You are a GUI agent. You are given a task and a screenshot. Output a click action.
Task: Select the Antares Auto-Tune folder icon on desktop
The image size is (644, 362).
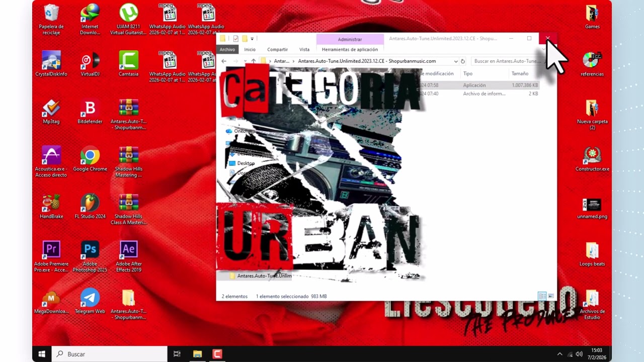click(129, 304)
